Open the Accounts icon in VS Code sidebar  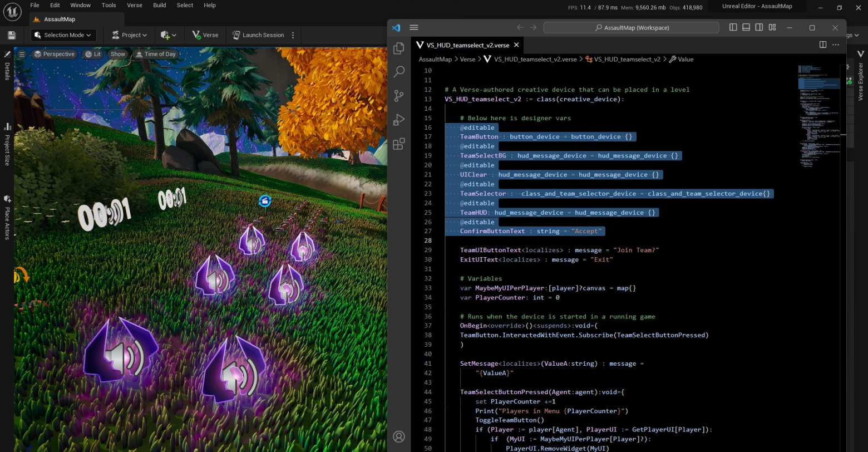click(x=400, y=437)
